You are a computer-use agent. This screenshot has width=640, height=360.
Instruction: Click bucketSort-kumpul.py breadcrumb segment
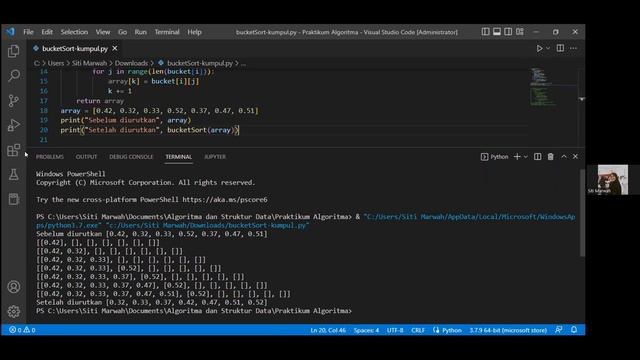click(x=200, y=63)
